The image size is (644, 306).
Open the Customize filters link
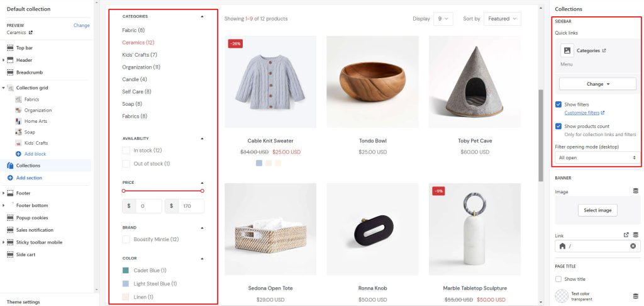click(582, 113)
